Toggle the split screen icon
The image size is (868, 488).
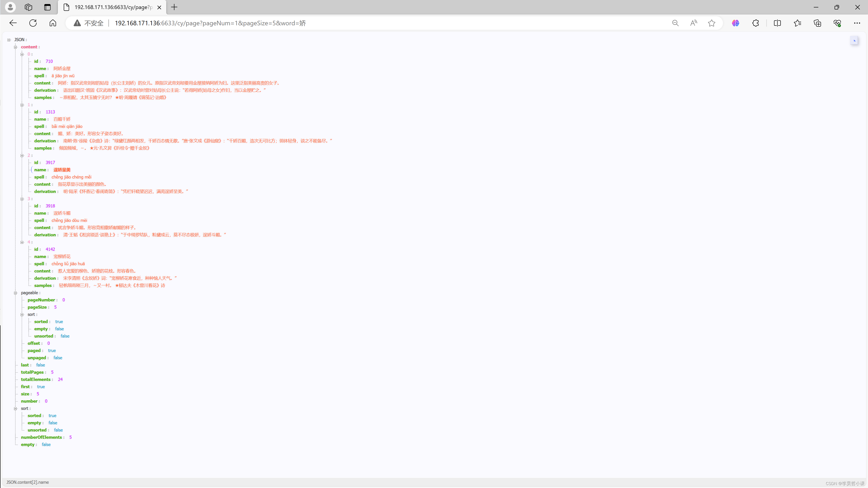pyautogui.click(x=777, y=23)
